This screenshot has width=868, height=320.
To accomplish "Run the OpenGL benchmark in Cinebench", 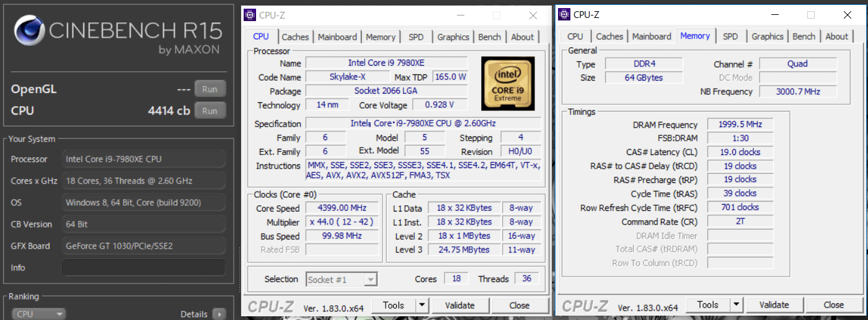I will pos(210,89).
